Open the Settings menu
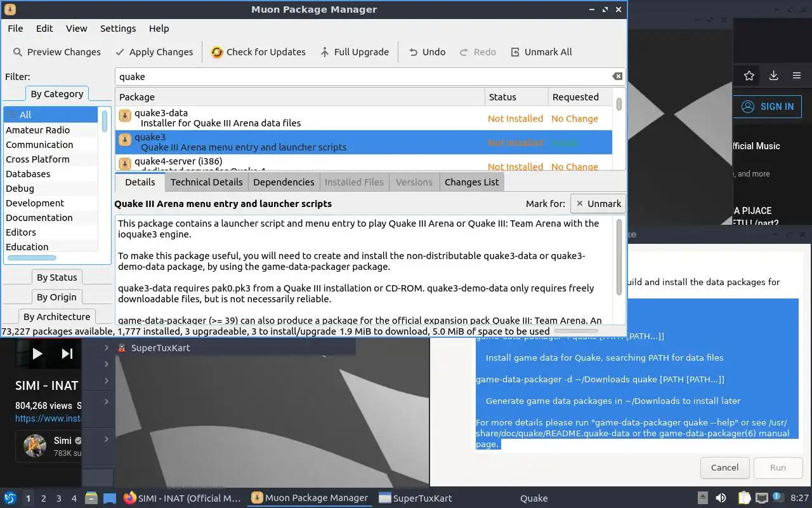The width and height of the screenshot is (812, 508). point(118,29)
